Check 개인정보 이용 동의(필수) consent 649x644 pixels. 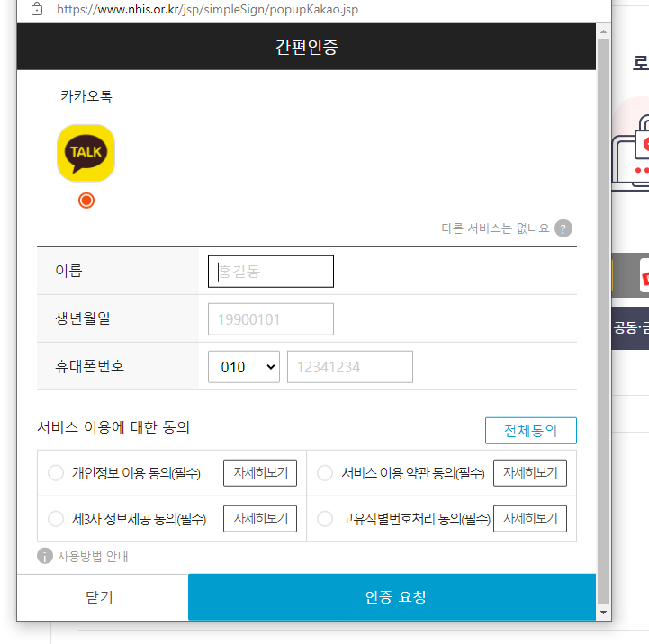[x=56, y=473]
